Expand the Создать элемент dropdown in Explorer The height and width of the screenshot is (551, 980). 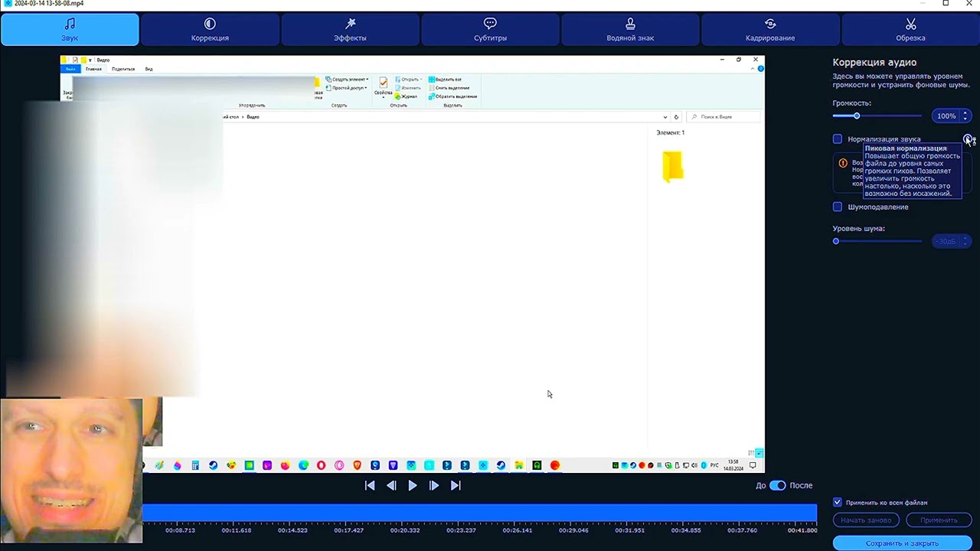click(x=347, y=80)
